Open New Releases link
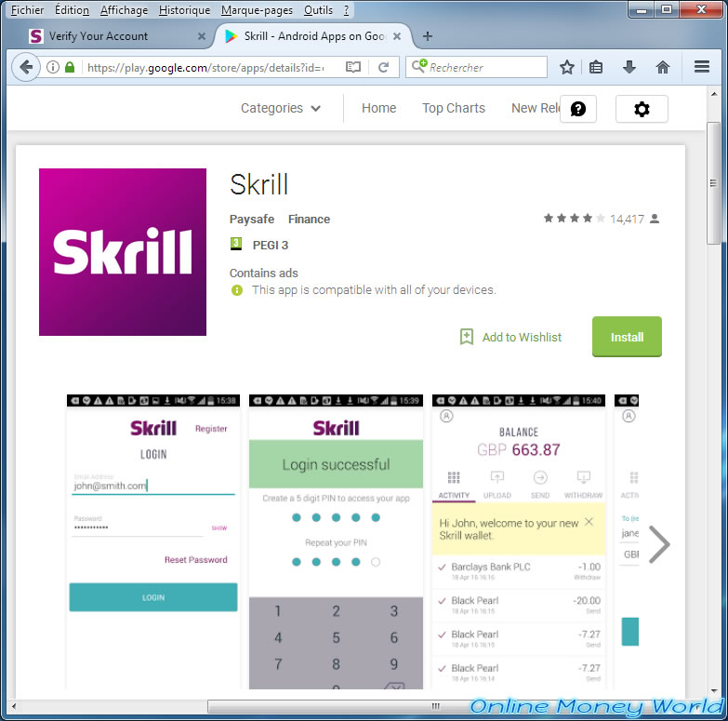 (x=536, y=108)
